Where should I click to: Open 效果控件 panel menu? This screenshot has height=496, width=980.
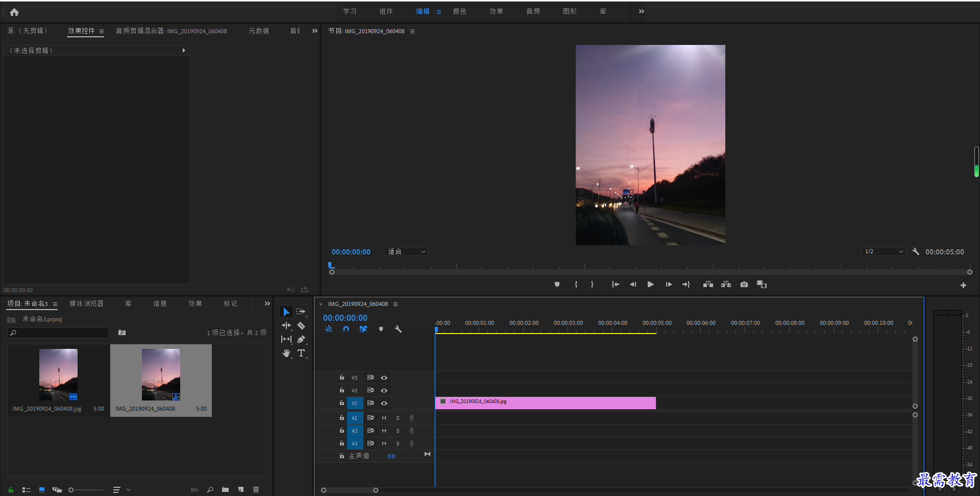coord(102,31)
